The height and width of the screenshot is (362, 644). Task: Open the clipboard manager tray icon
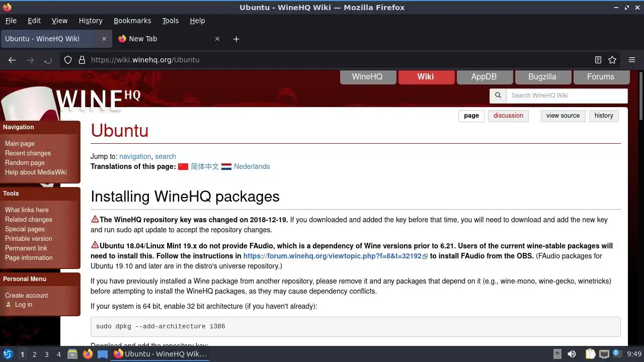pyautogui.click(x=590, y=354)
